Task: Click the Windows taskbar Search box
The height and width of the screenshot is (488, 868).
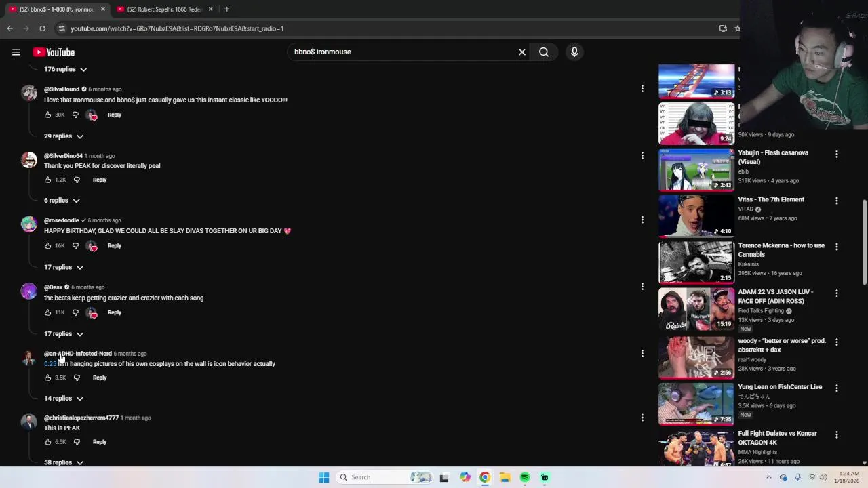Action: coord(386,477)
